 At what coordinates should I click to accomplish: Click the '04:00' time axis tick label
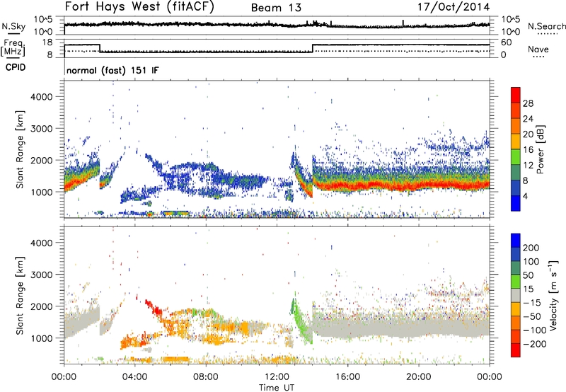click(135, 377)
